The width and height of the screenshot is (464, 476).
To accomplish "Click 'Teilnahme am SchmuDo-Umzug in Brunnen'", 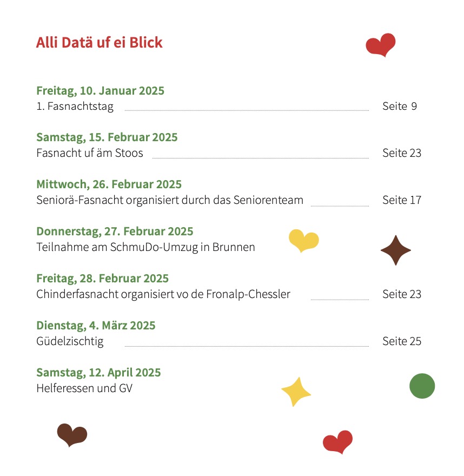I will tap(145, 247).
